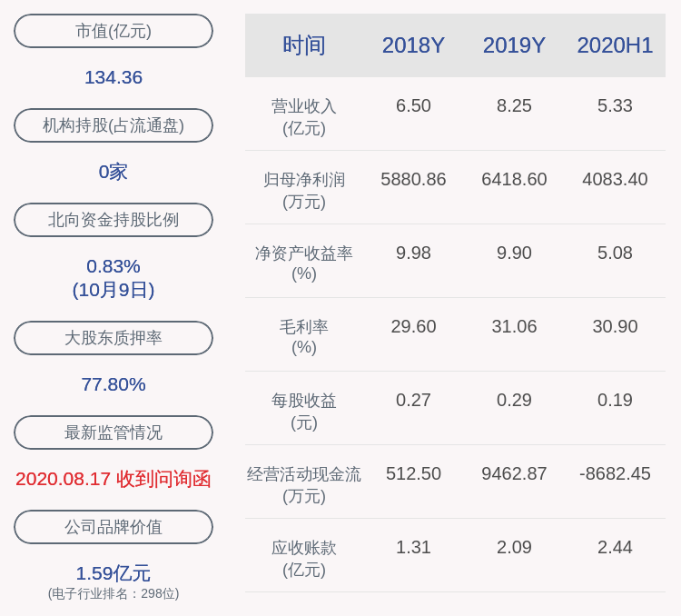
Task: Click the 2020H1 column header
Action: pos(615,45)
